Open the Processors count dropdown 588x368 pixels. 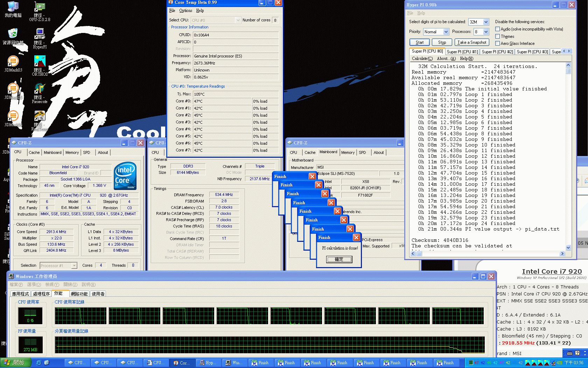coord(486,32)
